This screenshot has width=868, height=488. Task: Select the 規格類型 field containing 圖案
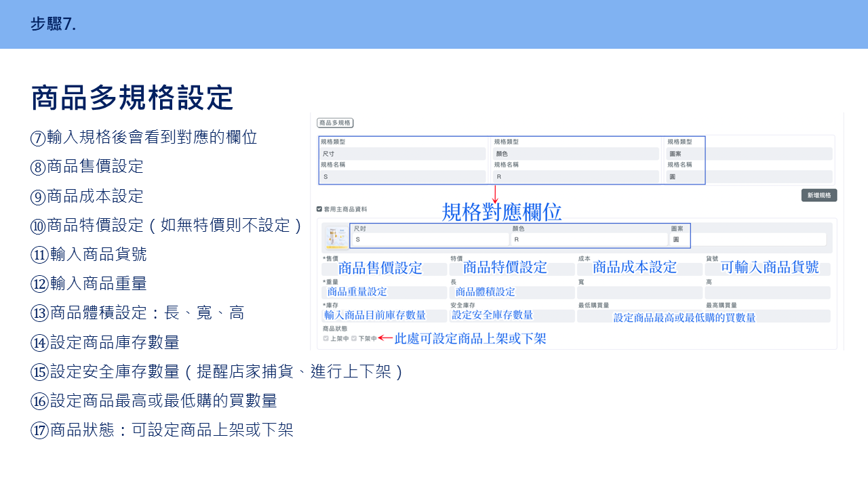749,154
